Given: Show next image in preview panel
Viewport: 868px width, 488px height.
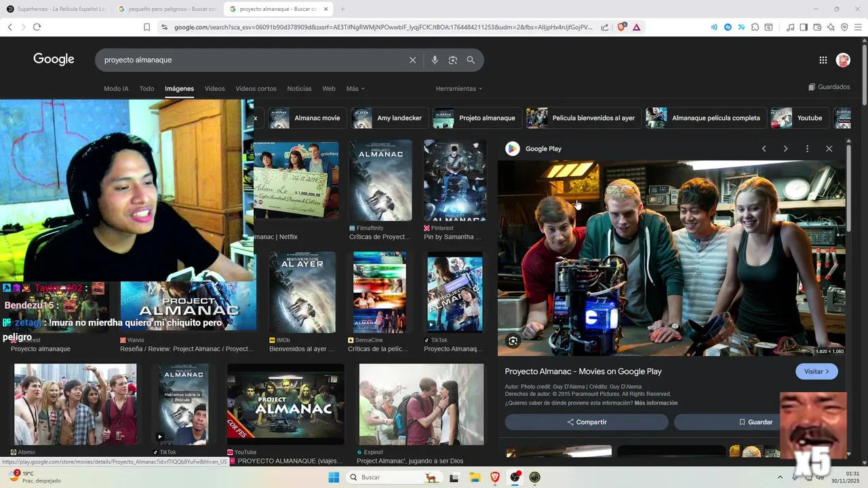Looking at the screenshot, I should tap(785, 148).
